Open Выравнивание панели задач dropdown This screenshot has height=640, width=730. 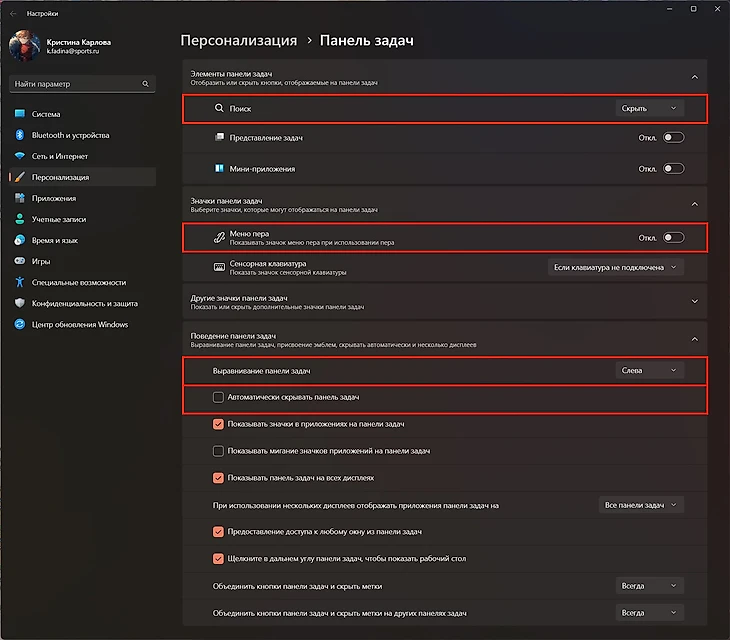coord(650,370)
